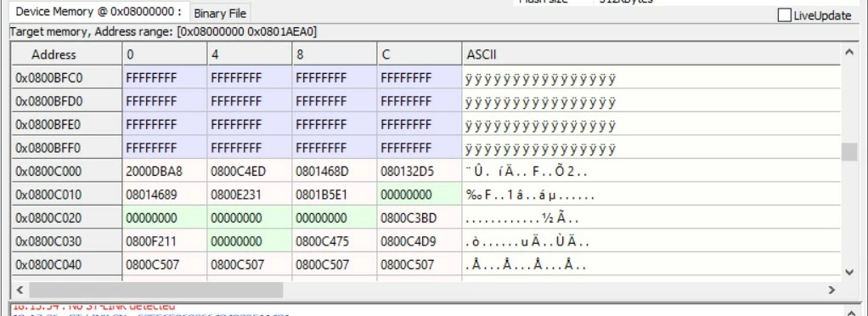Click memory cell value 0800C475
Viewport: 868px width, 316px height.
click(335, 241)
